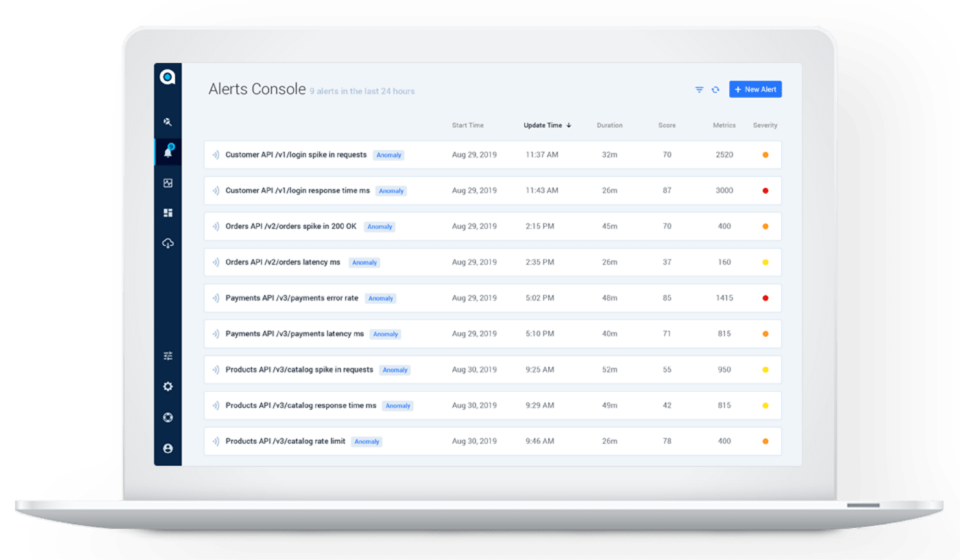Click the filter icon near New Alert

[699, 90]
